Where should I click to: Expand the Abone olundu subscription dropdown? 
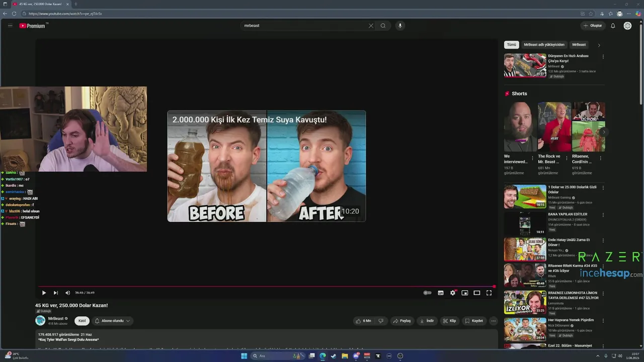[112, 321]
